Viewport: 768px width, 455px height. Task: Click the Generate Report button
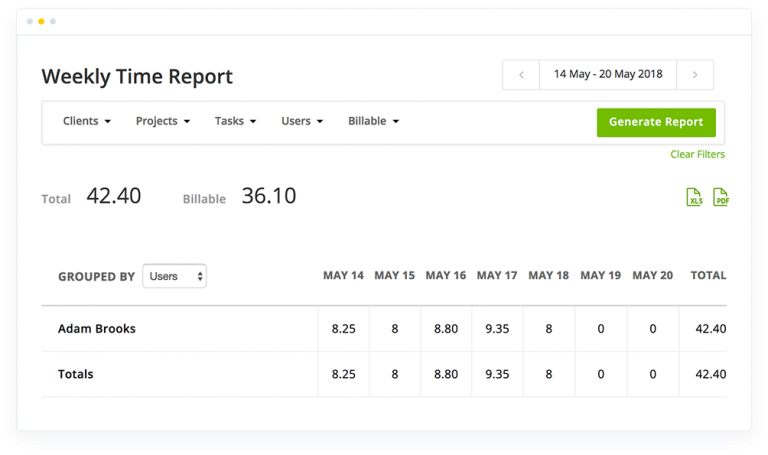[x=656, y=122]
